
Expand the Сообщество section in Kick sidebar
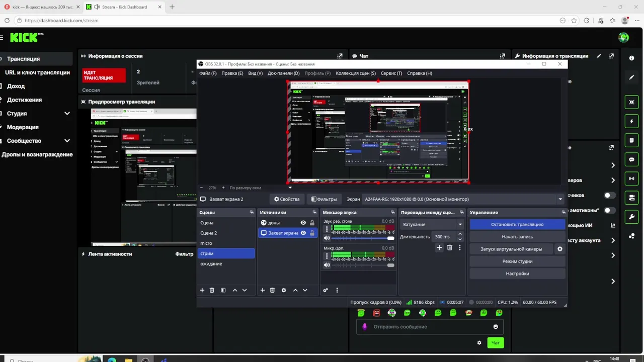[67, 141]
